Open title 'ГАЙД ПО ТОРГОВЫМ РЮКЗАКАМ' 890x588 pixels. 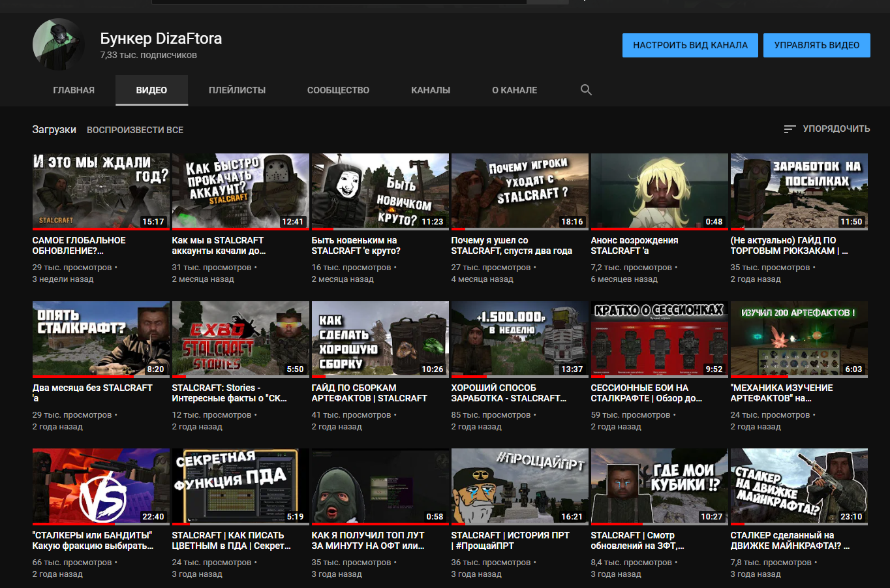(789, 245)
